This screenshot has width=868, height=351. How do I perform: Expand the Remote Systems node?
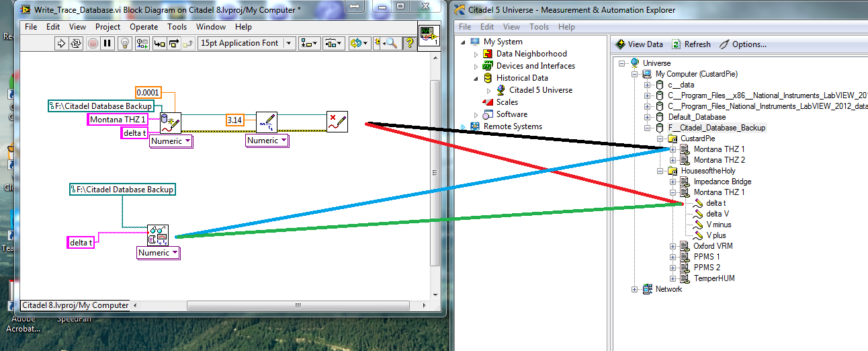[464, 126]
